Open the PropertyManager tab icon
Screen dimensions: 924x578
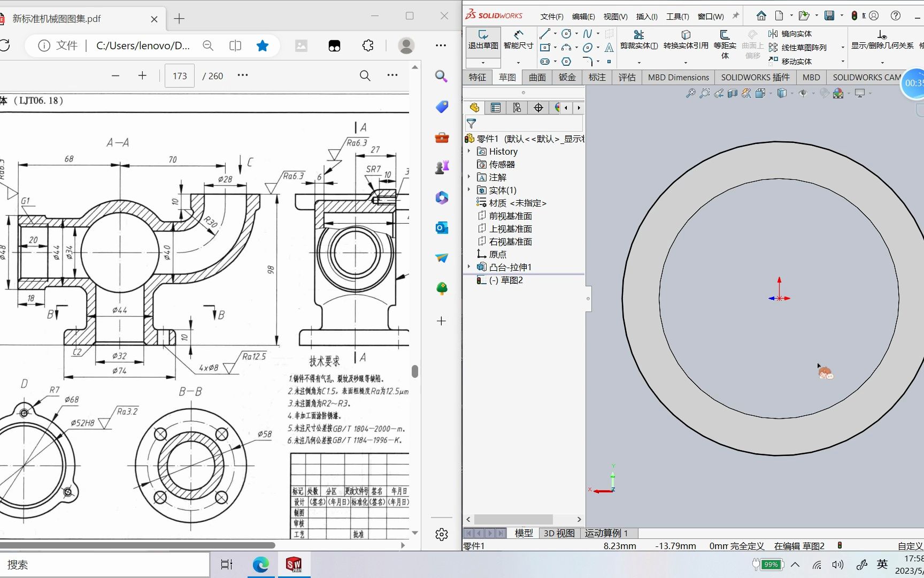[496, 108]
